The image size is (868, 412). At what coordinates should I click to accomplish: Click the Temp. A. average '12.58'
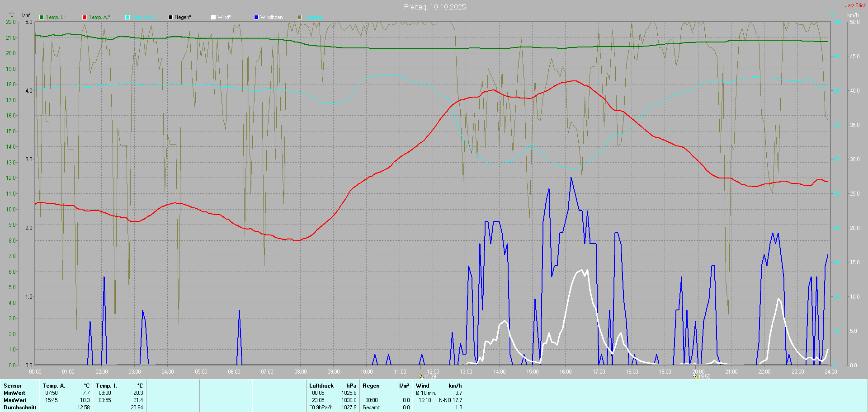[x=84, y=407]
